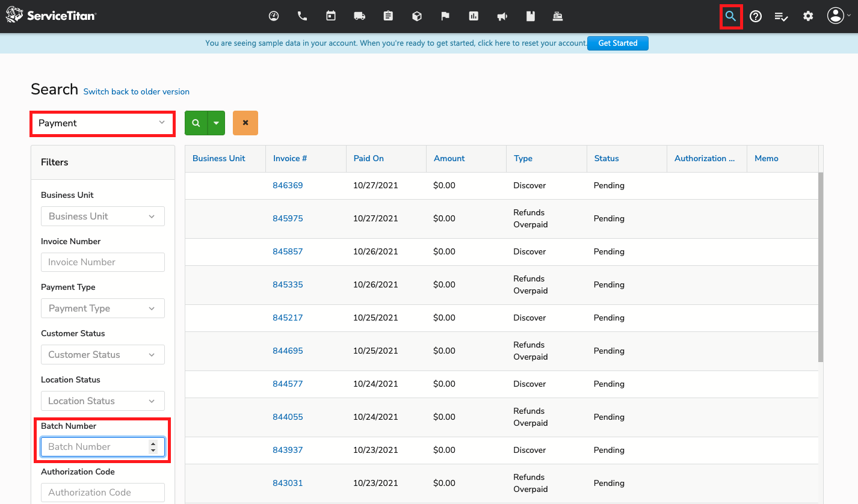Select 10/27/2021 date in row 846369

coord(375,186)
